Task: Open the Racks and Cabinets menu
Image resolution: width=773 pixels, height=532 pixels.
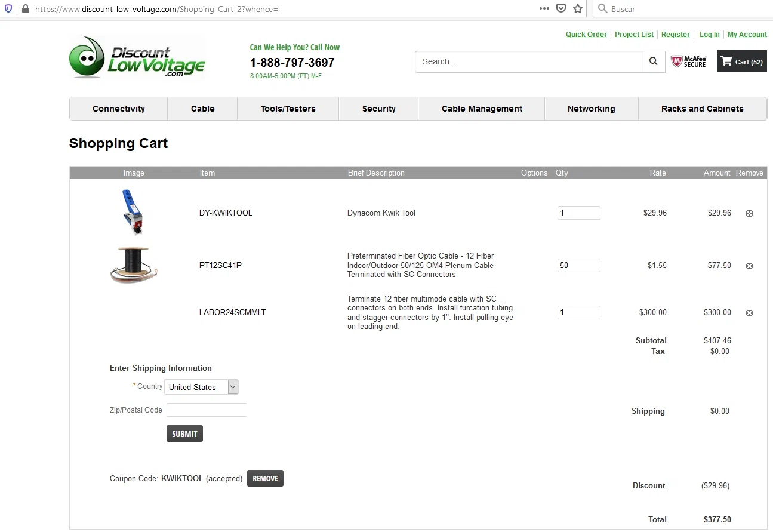Action: point(703,109)
